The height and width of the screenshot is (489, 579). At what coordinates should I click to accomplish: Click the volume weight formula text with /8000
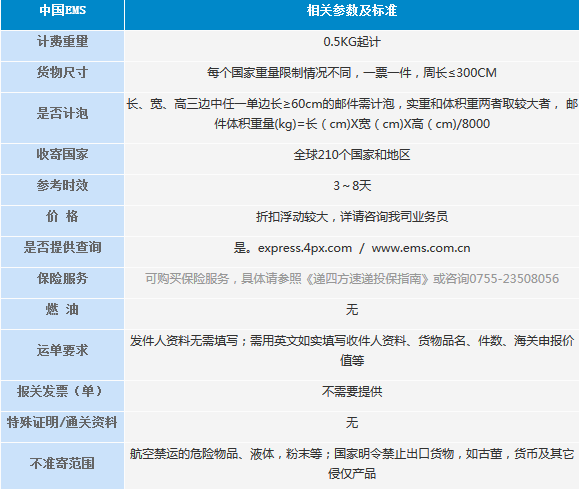[x=352, y=124]
